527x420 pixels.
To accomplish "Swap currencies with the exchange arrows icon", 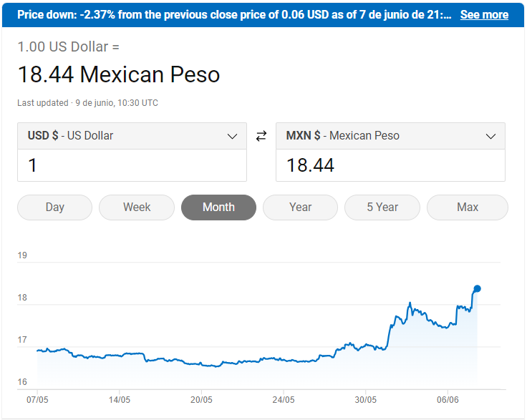I will point(261,136).
